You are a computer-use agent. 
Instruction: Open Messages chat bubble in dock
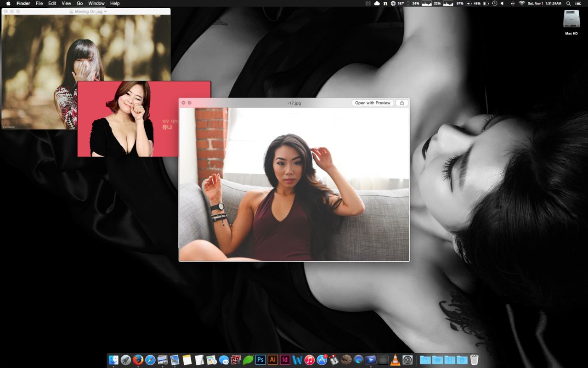tap(224, 360)
